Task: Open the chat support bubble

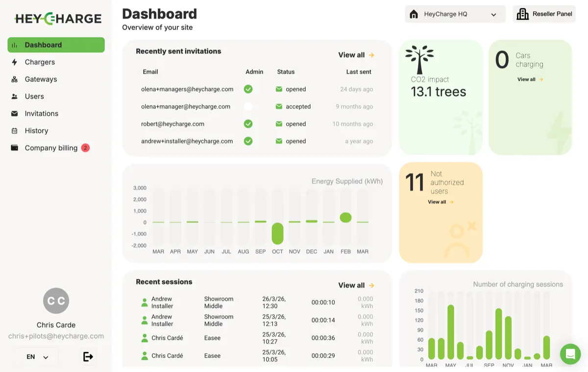Action: [x=570, y=354]
